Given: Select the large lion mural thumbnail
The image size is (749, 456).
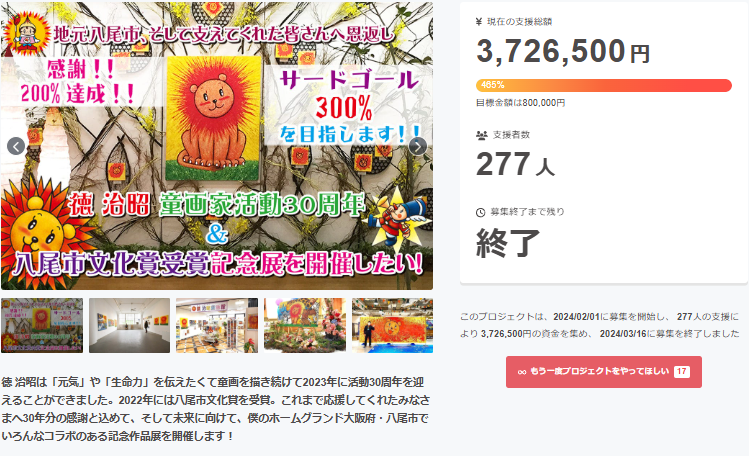Looking at the screenshot, I should [x=393, y=326].
